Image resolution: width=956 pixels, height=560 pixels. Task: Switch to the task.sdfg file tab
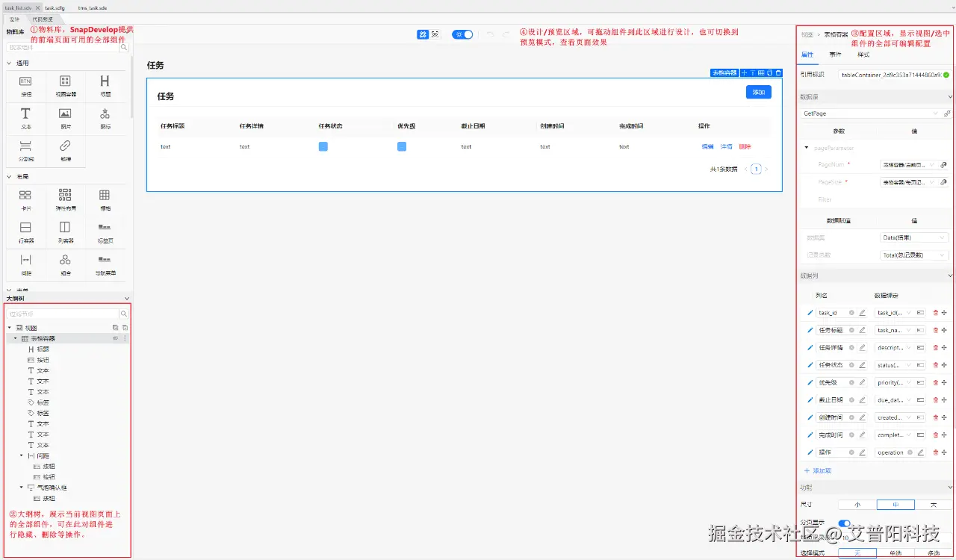55,7
